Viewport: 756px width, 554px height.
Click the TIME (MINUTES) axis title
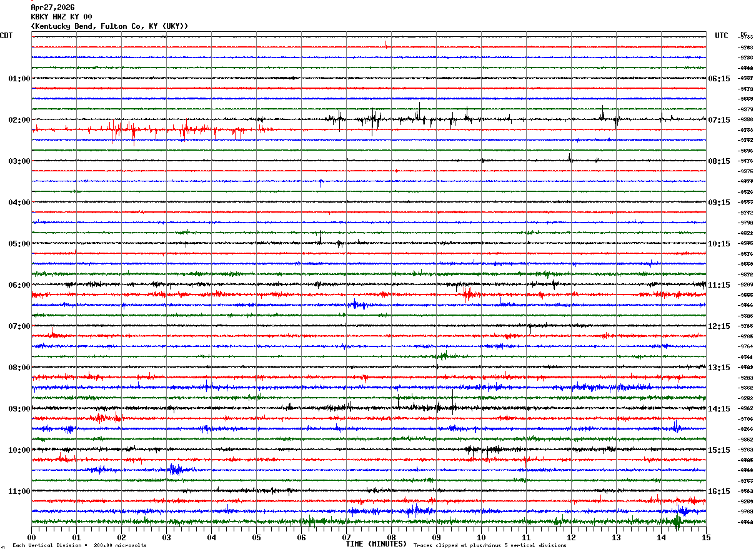(x=376, y=544)
